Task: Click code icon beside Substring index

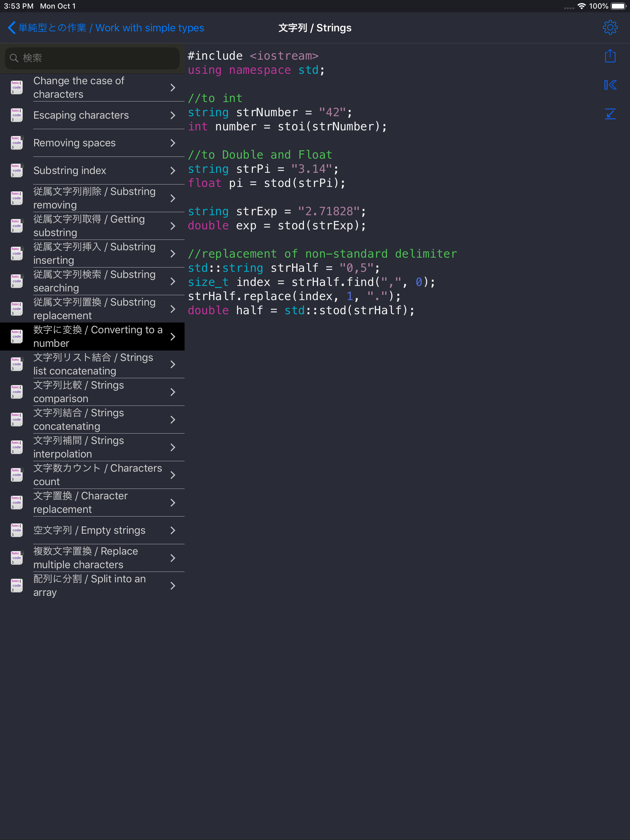Action: [17, 171]
